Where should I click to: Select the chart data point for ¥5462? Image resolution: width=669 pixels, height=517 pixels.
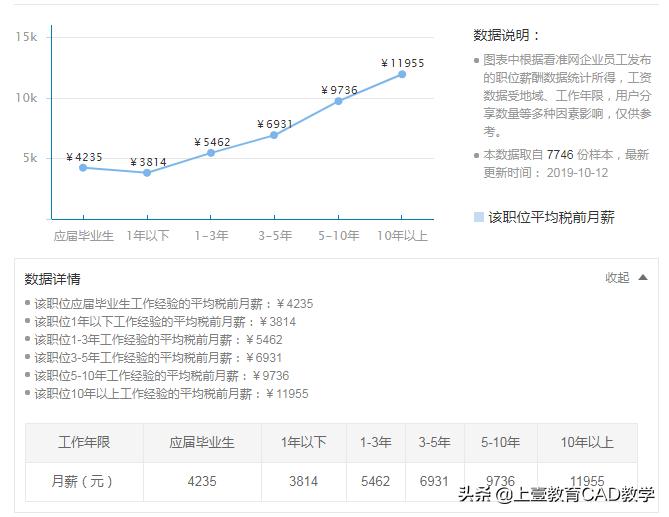click(x=211, y=153)
